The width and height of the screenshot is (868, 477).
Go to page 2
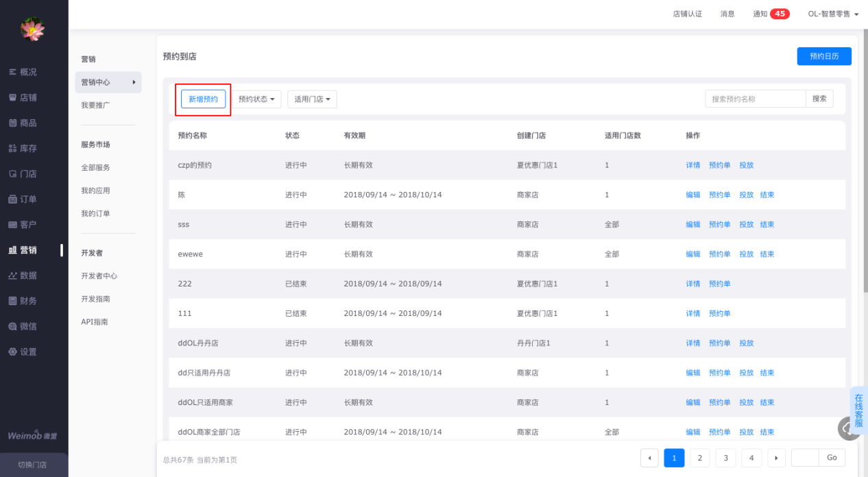click(699, 458)
